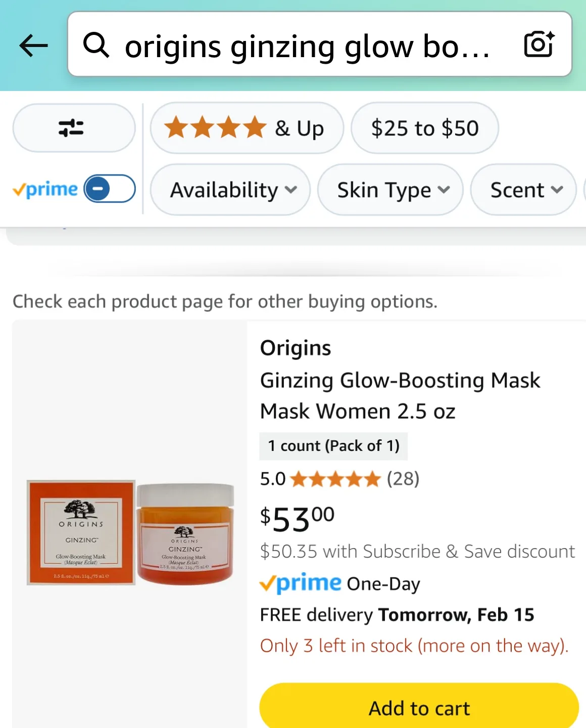The image size is (586, 728).
Task: Apply the 4 stars & Up filter
Action: click(x=247, y=128)
